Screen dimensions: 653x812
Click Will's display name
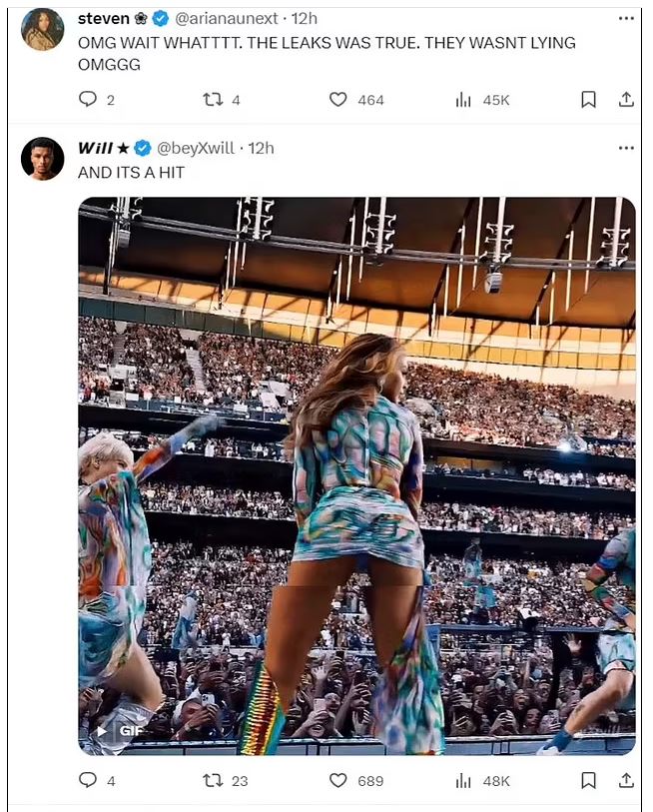coord(96,148)
